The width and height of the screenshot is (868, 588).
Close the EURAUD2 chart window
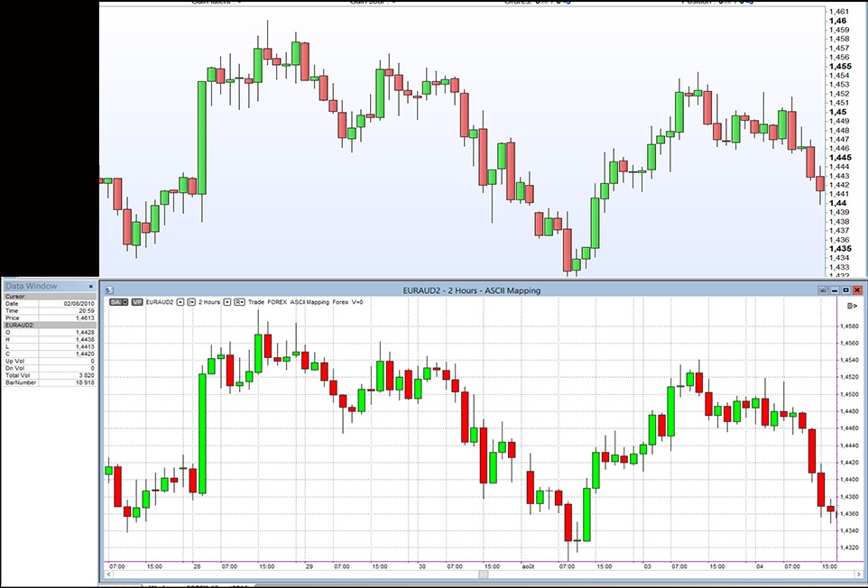(x=857, y=289)
